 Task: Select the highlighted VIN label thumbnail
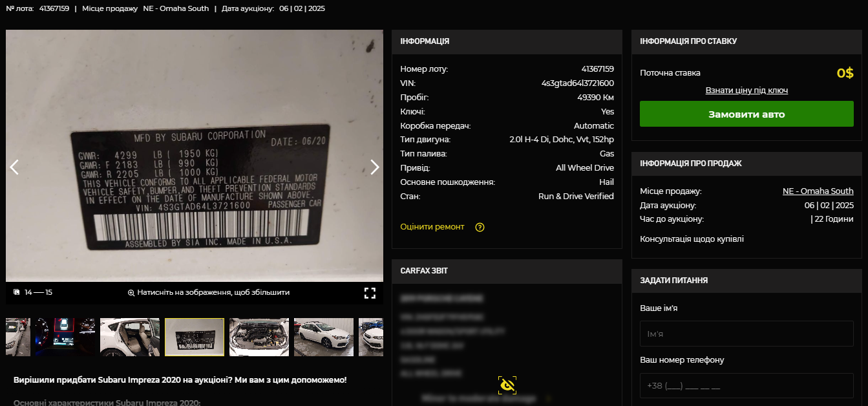195,337
